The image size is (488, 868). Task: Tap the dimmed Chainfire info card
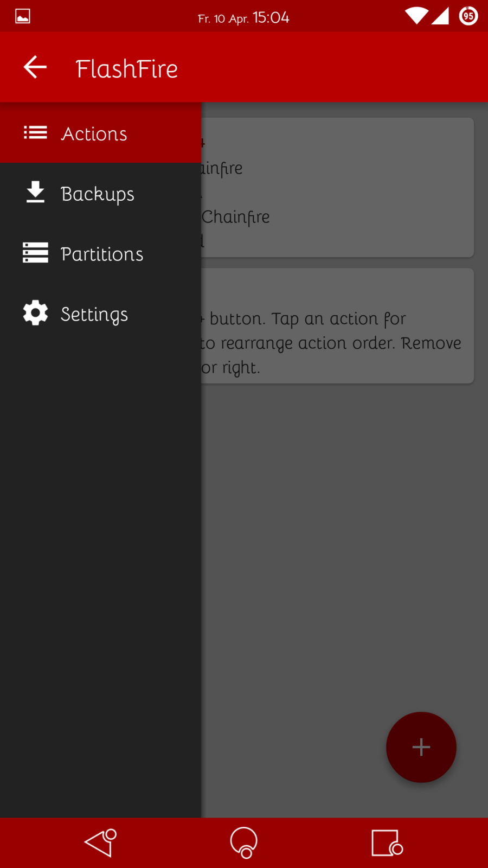(337, 188)
